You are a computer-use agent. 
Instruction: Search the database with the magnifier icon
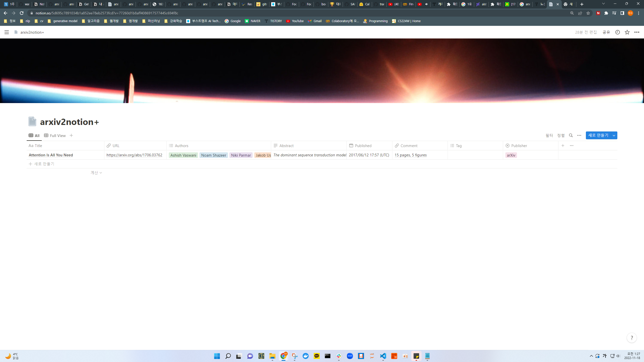click(571, 135)
